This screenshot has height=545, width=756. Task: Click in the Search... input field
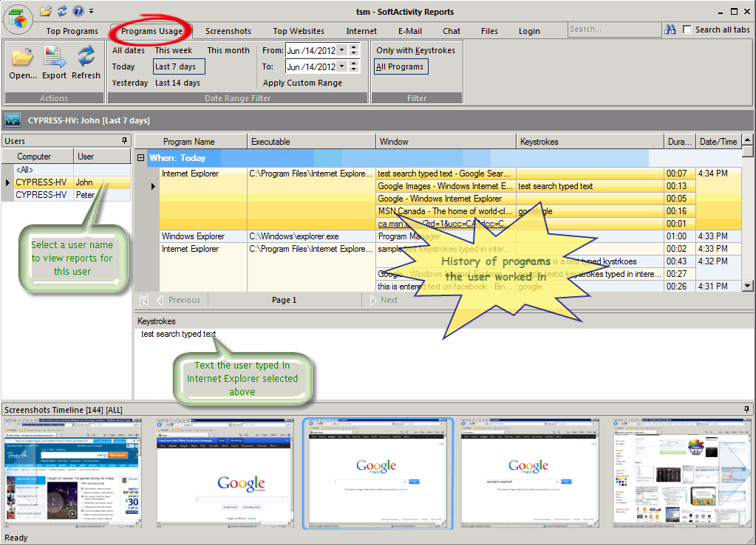pos(614,30)
